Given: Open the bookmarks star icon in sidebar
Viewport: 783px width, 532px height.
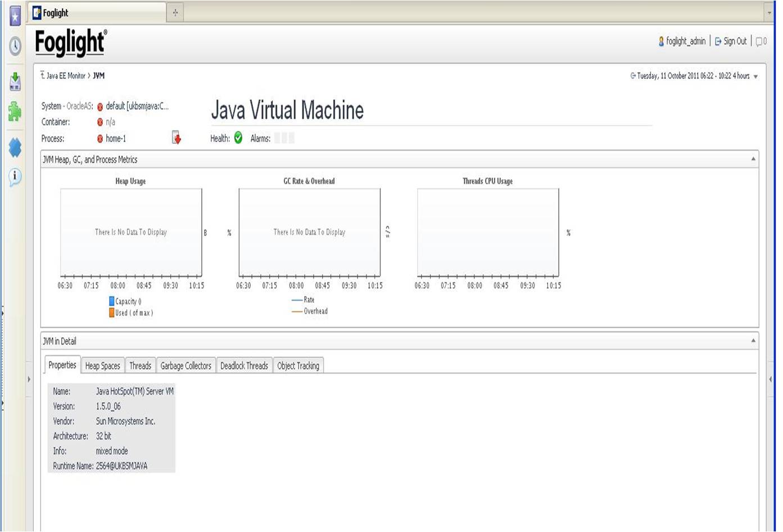Looking at the screenshot, I should (x=15, y=16).
